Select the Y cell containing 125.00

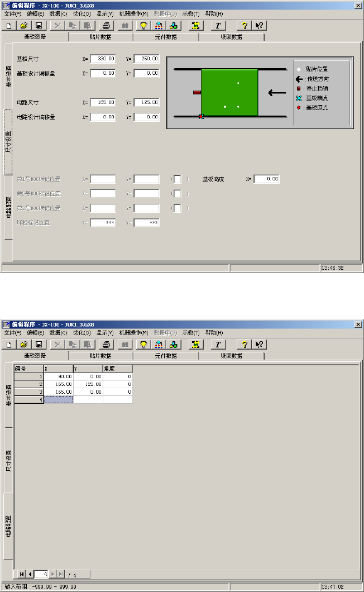tap(88, 384)
